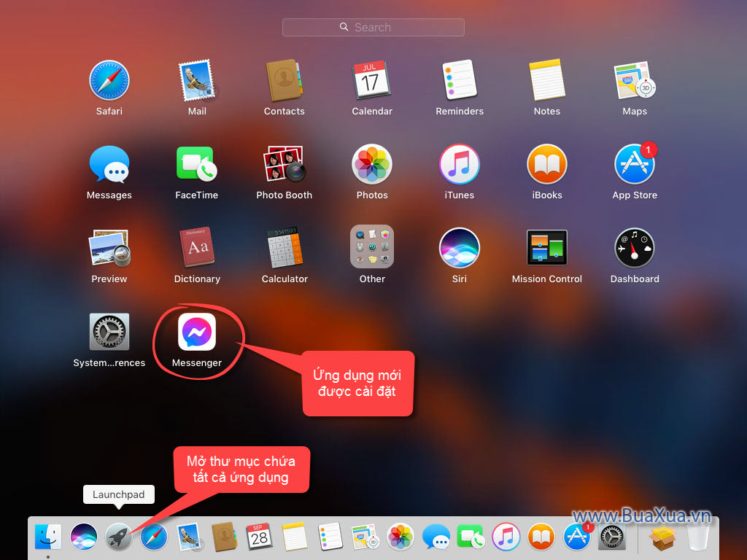Open Contacts in the Launchpad grid
Image resolution: width=747 pixels, height=560 pixels.
point(284,80)
